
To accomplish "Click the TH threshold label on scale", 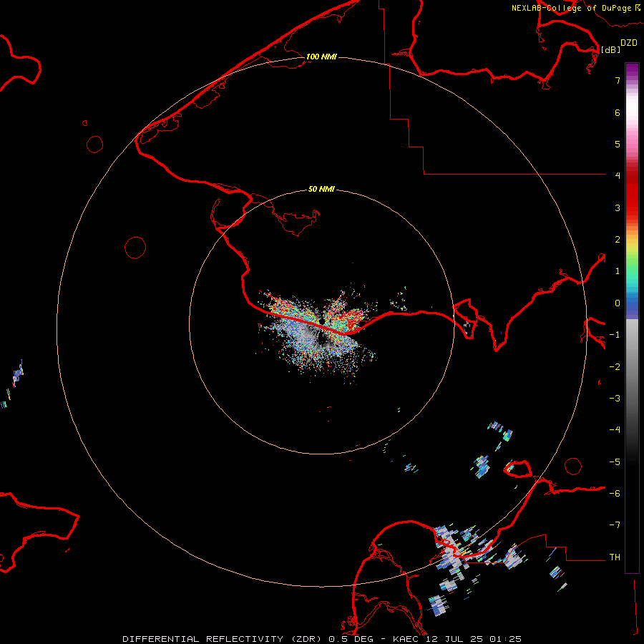I will [615, 557].
